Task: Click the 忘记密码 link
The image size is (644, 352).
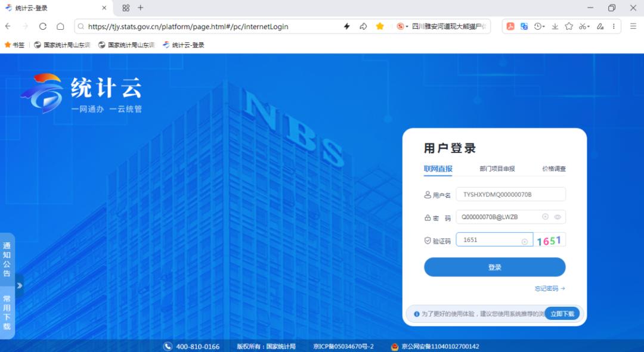Action: (x=550, y=288)
